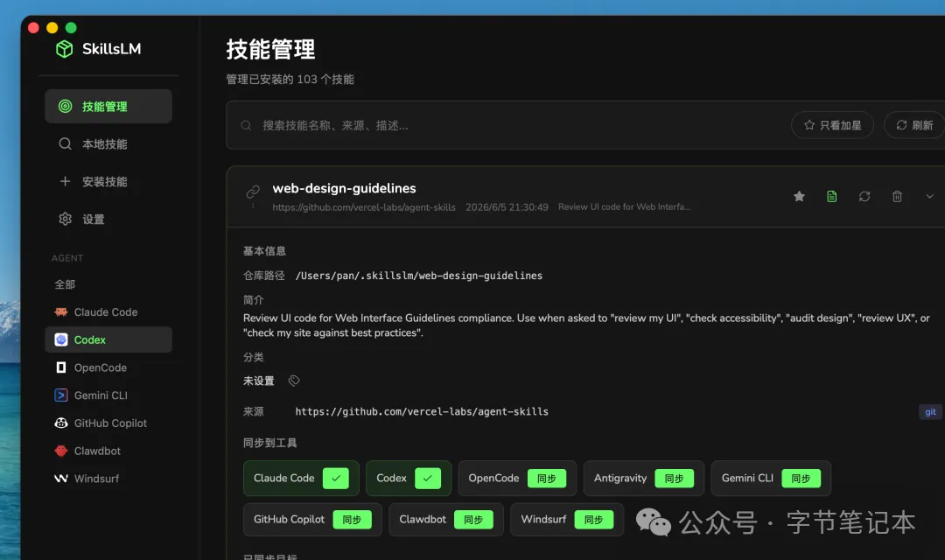Select Clawdbot agent in sidebar
Image resolution: width=945 pixels, height=560 pixels.
coord(108,451)
